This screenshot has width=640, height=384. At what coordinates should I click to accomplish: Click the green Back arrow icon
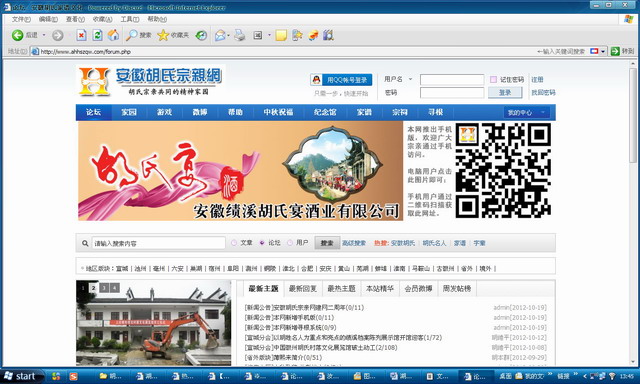[x=17, y=36]
